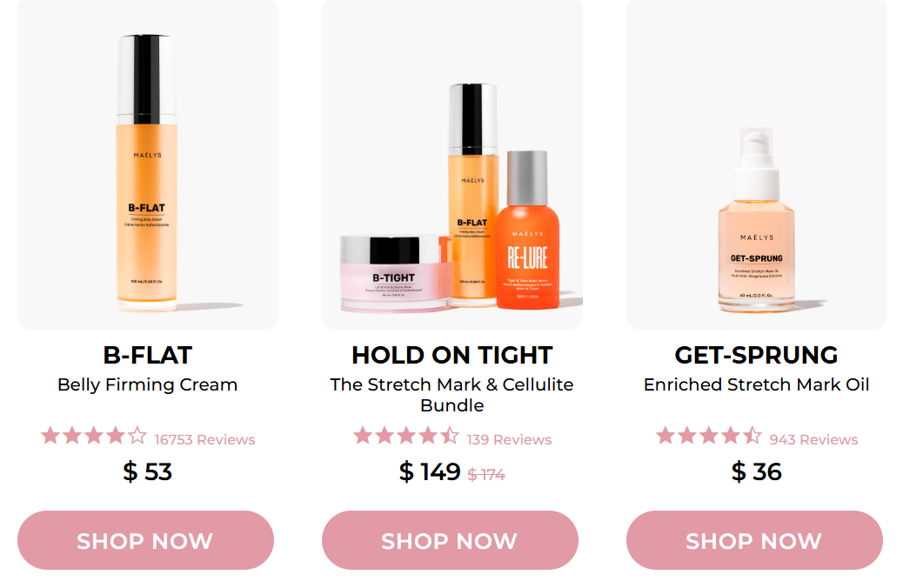
Task: Open the 943 Reviews link
Action: pos(813,439)
